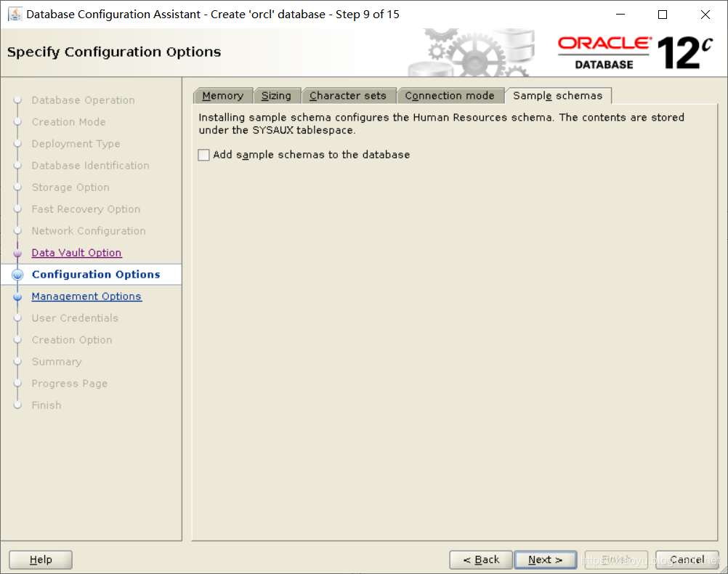The width and height of the screenshot is (728, 574).
Task: Click the Creation Option step label
Action: coord(72,340)
